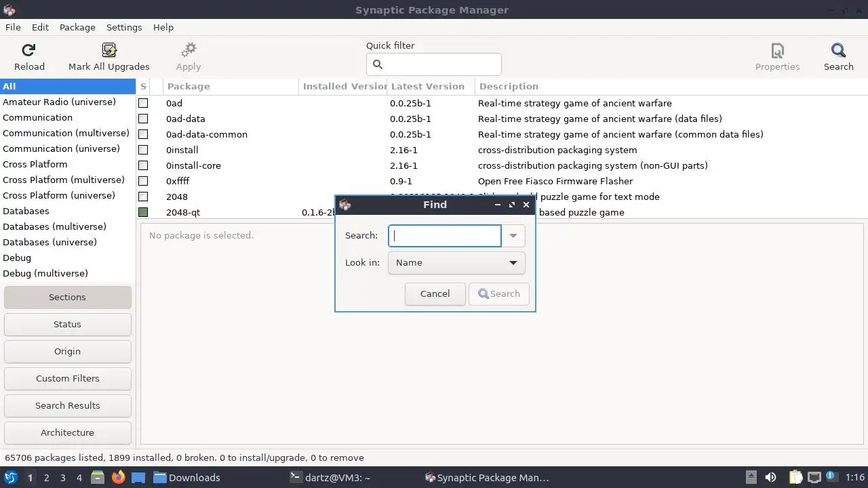The image size is (868, 488).
Task: Switch to the dartz@VM3 terminal window
Action: coord(330,478)
